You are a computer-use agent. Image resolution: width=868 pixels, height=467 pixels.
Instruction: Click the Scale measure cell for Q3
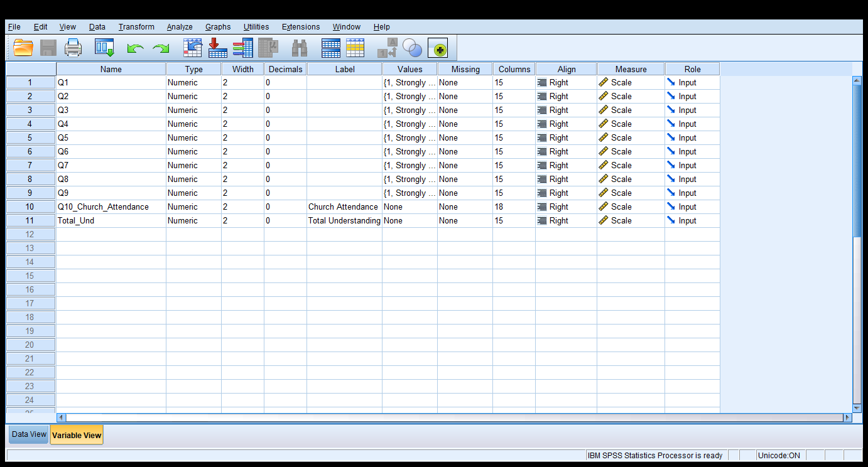[631, 110]
